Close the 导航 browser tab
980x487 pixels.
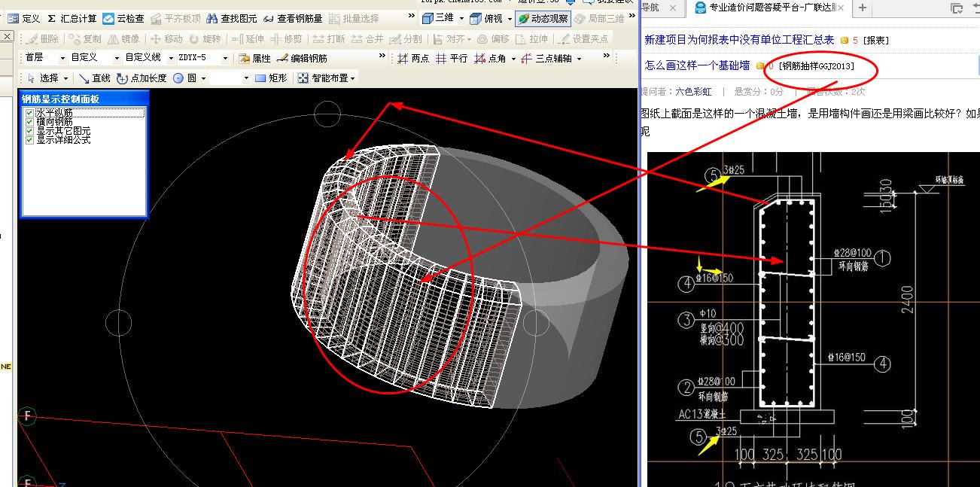coord(672,8)
